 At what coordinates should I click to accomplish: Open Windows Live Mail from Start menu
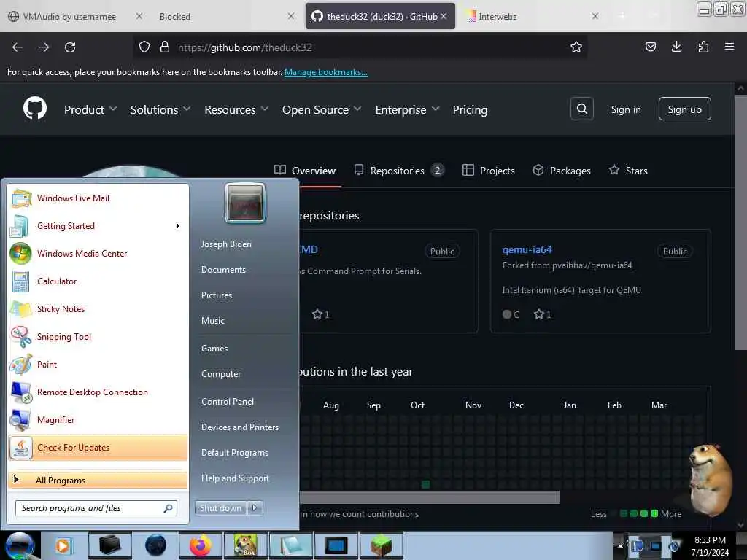click(98, 198)
